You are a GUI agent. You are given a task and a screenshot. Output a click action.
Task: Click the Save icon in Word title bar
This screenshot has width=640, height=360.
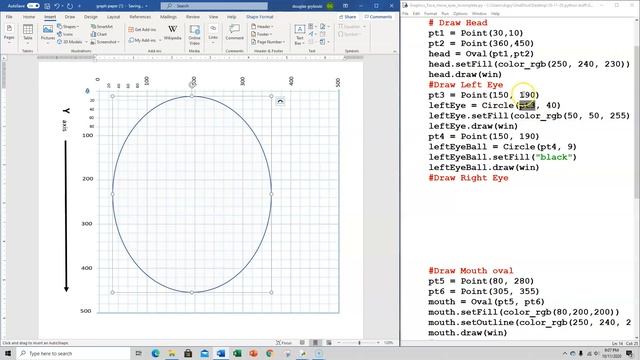click(47, 6)
